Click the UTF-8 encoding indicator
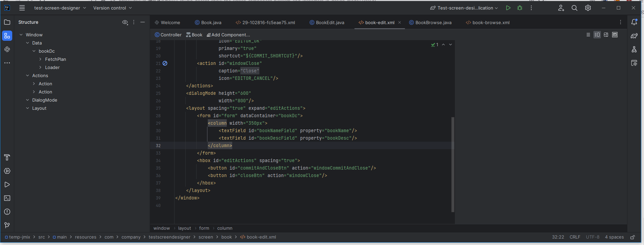Viewport: 644px width, 245px height. (593, 237)
